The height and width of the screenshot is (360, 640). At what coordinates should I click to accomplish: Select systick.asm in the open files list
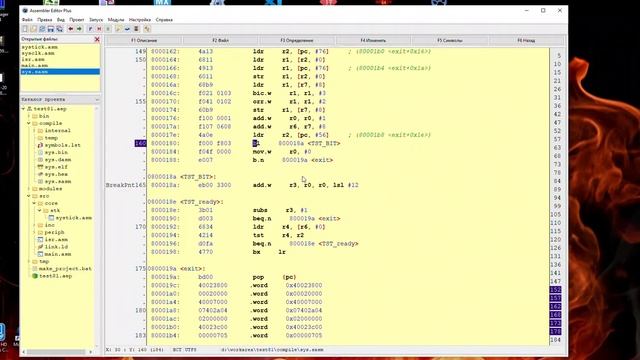[40, 47]
